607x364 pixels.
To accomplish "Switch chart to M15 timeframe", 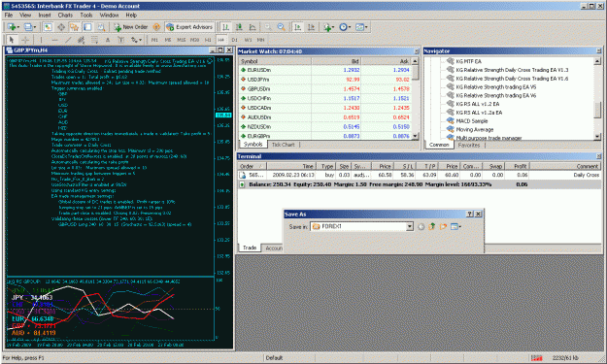I will 182,40.
